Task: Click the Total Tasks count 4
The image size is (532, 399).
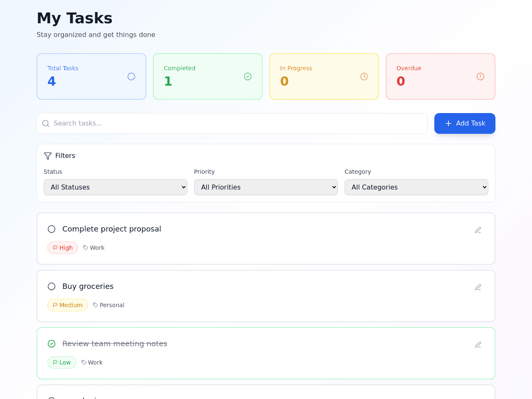Action: coord(52,81)
